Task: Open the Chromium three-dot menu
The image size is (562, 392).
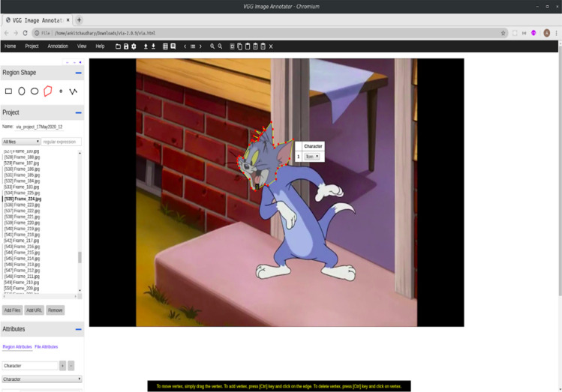Action: (x=556, y=33)
